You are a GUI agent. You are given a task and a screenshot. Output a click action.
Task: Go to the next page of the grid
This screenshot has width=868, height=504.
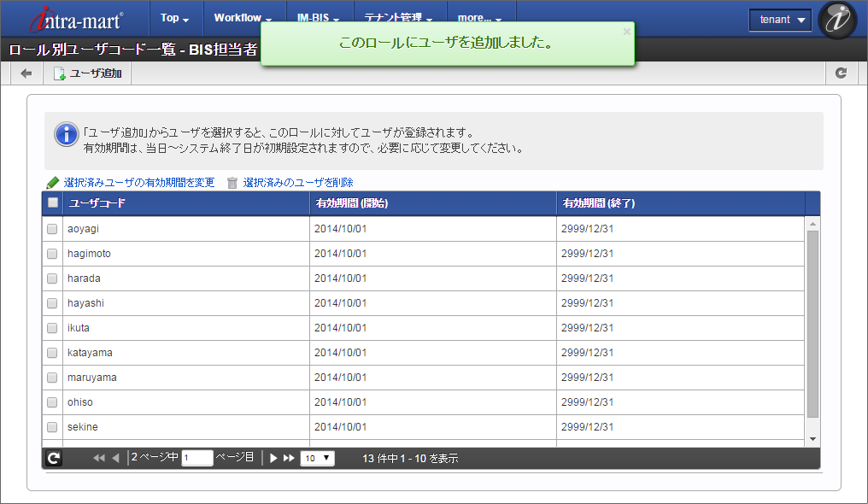point(273,459)
